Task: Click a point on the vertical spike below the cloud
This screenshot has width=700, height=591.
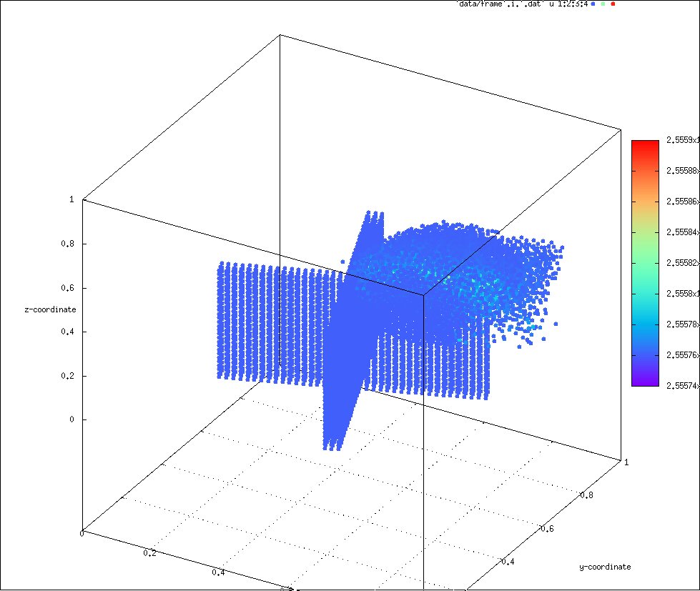Action: pyautogui.click(x=336, y=429)
